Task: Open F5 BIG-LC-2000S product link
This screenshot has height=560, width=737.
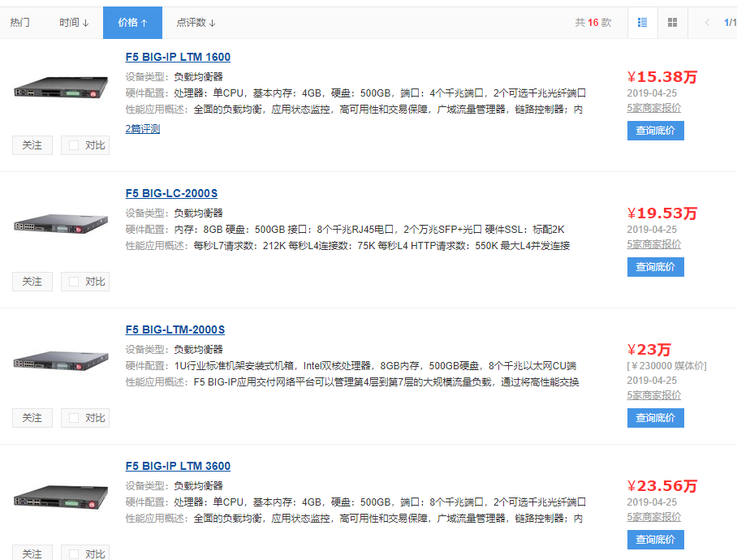Action: tap(171, 193)
